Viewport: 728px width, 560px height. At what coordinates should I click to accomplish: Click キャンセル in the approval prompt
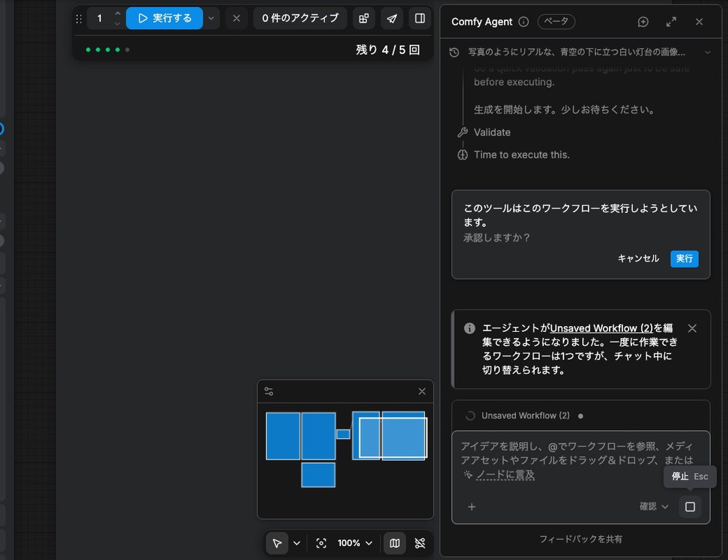click(638, 258)
